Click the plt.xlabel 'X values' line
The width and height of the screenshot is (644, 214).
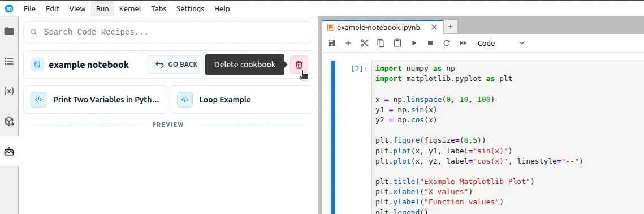coord(424,192)
